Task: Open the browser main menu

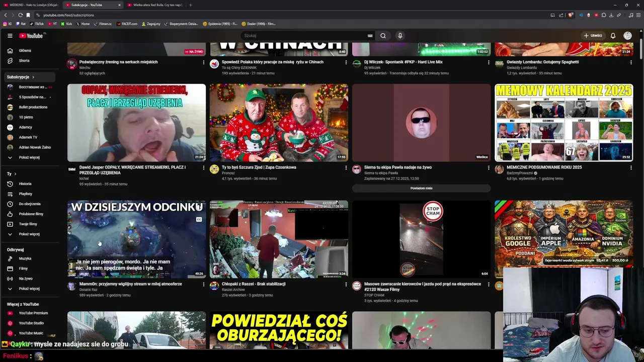Action: point(638,15)
